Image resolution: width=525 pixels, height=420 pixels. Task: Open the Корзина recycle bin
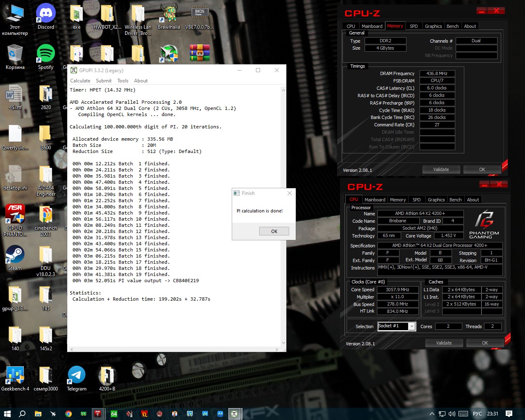(x=15, y=57)
